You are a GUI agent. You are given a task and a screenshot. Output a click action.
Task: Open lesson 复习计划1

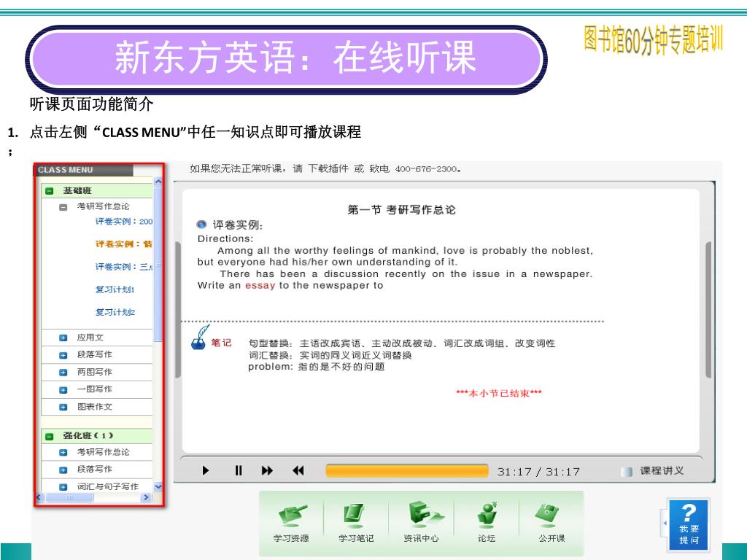(x=115, y=289)
